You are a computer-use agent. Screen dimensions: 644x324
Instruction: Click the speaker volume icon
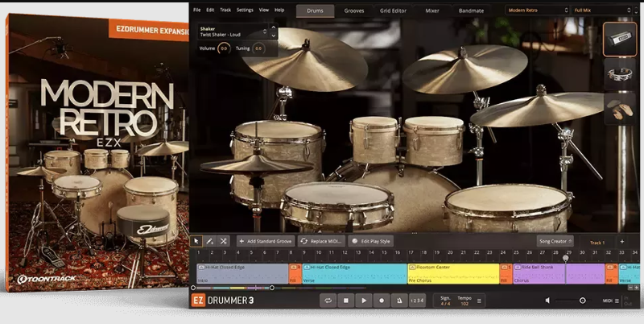click(x=547, y=301)
